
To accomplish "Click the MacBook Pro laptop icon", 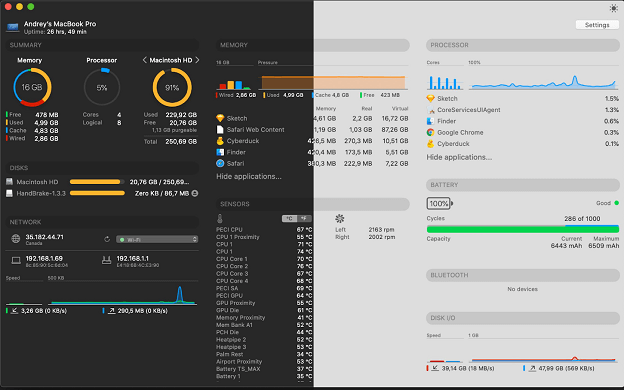I will [x=13, y=27].
